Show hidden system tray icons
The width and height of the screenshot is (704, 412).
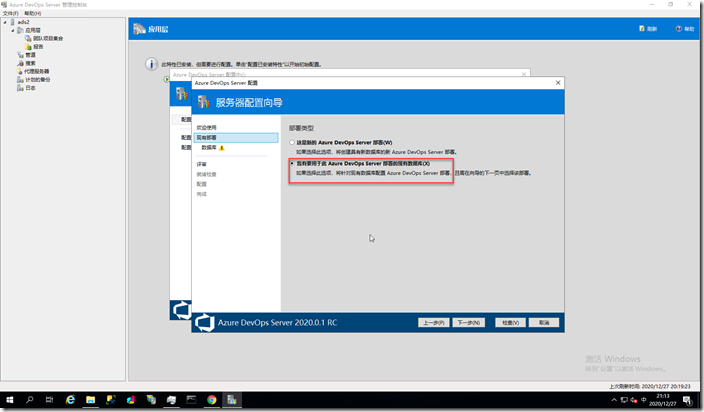[614, 400]
